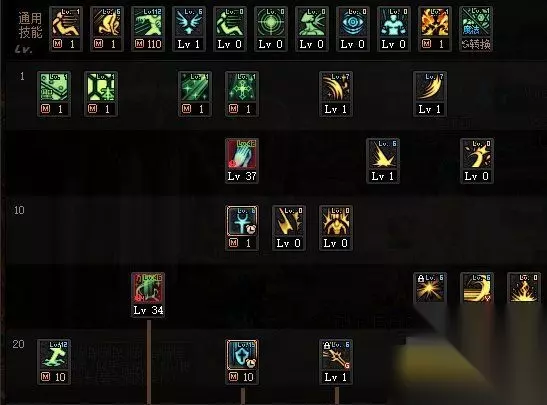Click the magic conversion skill icon
This screenshot has width=547, height=405.
(x=476, y=29)
